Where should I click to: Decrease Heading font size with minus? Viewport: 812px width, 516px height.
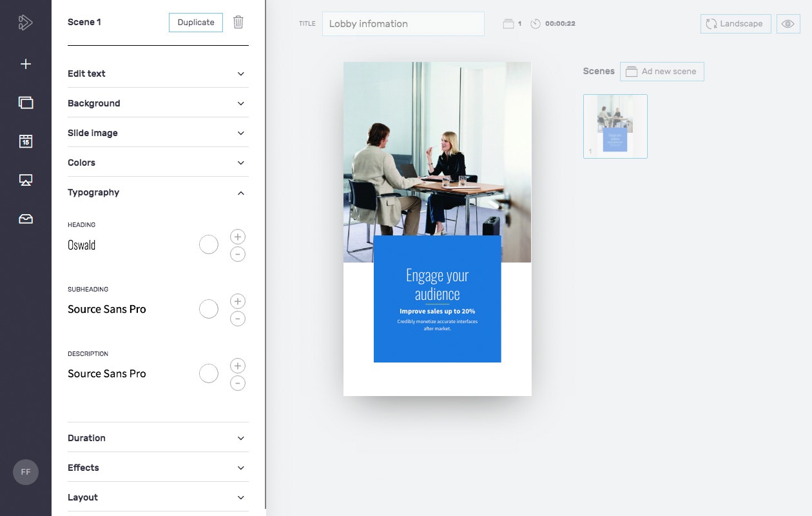[x=238, y=255]
